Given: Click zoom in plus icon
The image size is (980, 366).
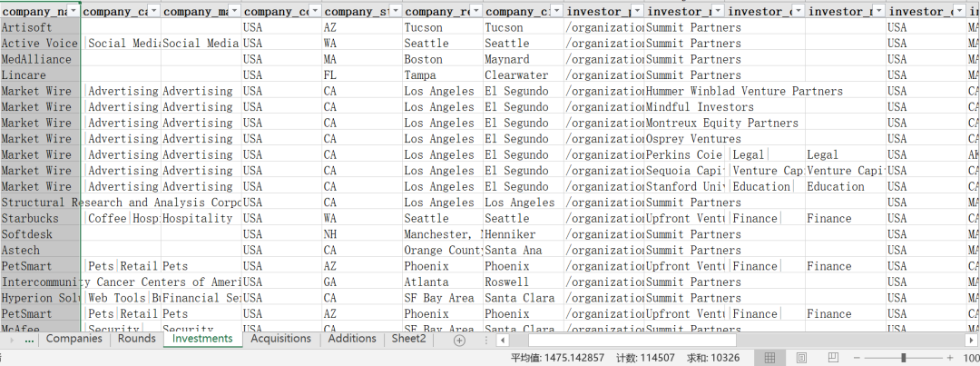Looking at the screenshot, I should tap(950, 358).
